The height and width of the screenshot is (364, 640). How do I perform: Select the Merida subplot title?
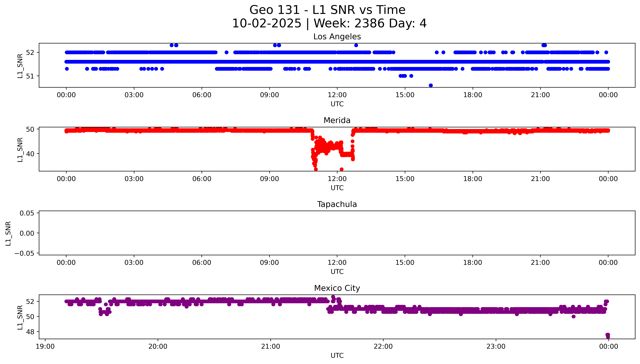[x=337, y=120]
